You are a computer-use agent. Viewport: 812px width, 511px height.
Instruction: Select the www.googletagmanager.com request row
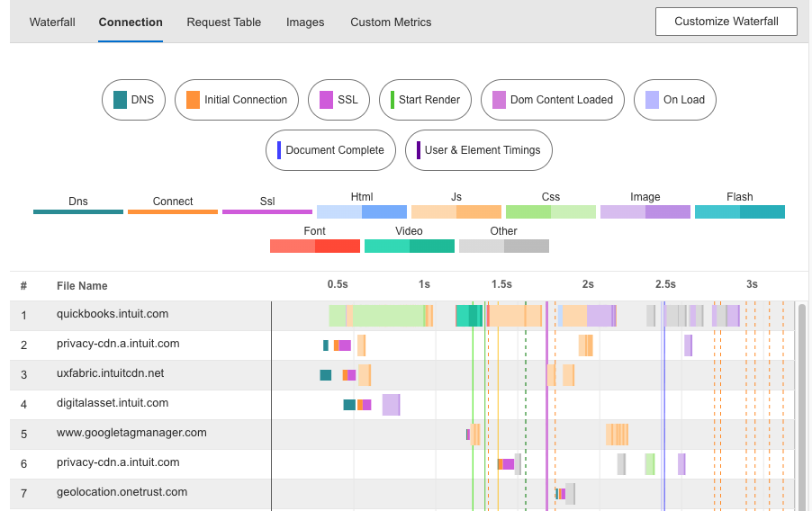pos(131,434)
